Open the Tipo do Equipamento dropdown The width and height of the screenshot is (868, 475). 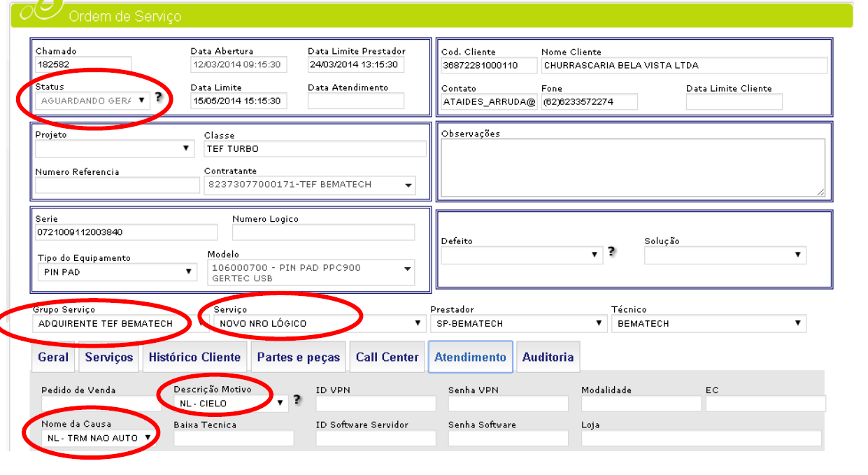click(117, 272)
